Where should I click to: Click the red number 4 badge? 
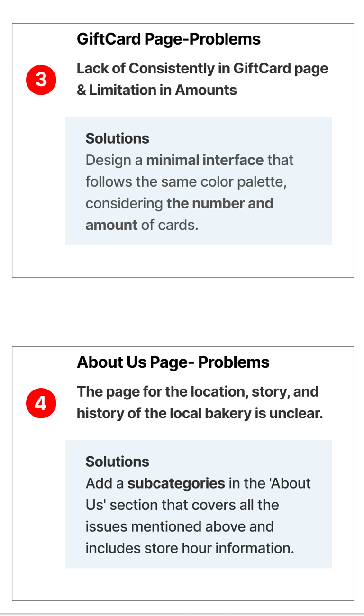41,403
